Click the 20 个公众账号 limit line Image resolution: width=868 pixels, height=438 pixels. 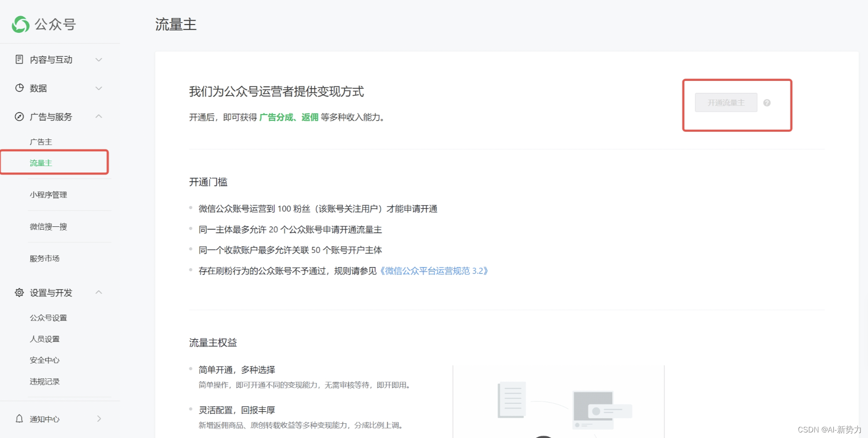coord(290,230)
